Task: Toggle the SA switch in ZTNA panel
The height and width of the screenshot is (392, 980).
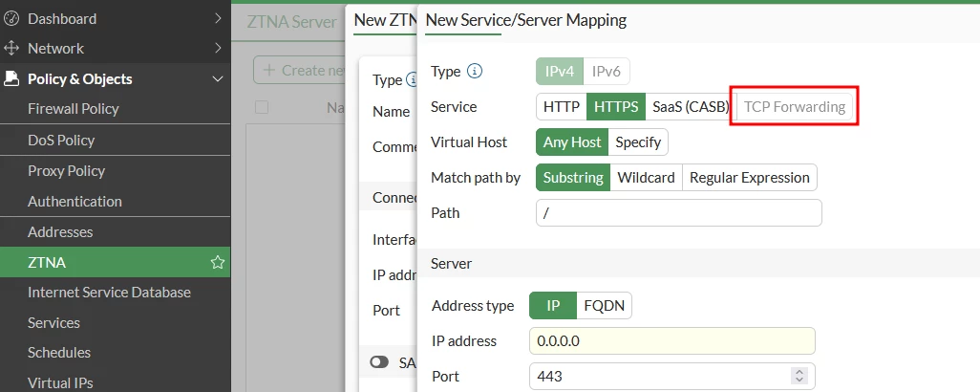Action: tap(379, 362)
